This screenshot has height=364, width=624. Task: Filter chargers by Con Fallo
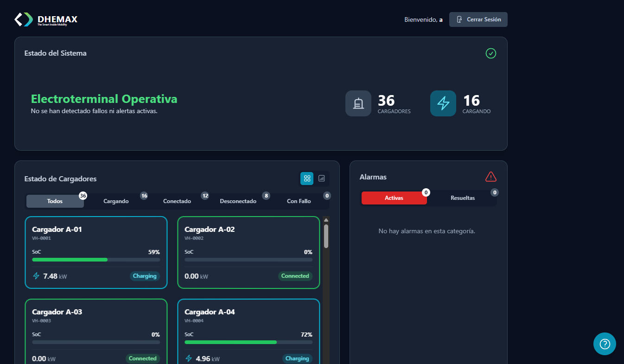coord(299,201)
